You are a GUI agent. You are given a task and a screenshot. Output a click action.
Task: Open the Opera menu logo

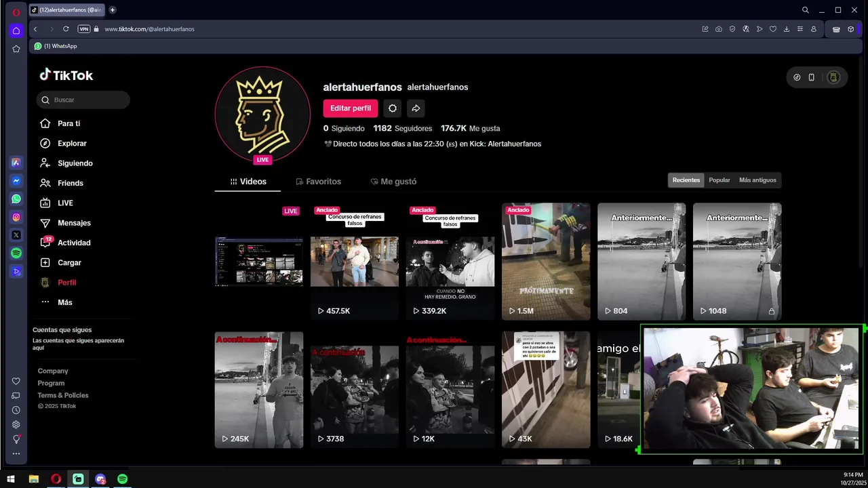[16, 12]
